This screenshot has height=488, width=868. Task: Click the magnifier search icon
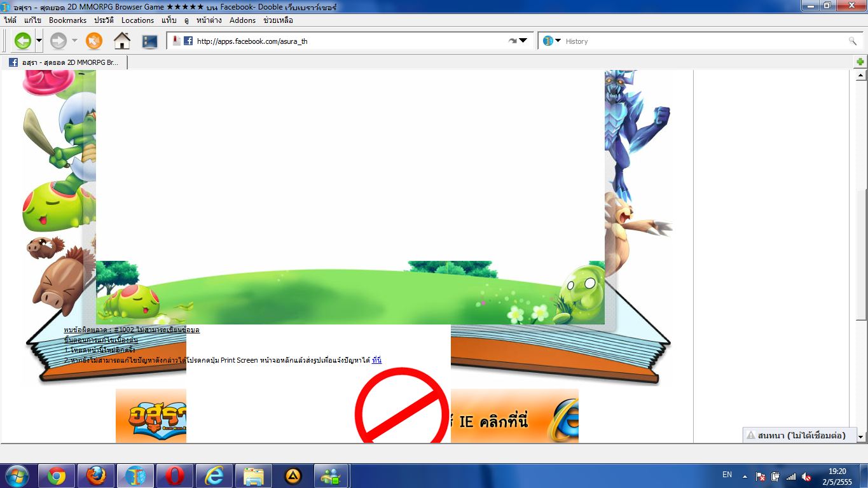tap(853, 41)
